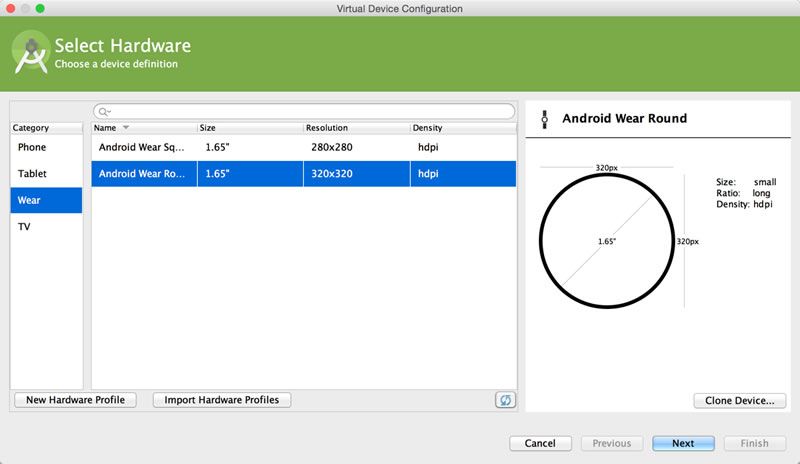Click the Android Wear Round preview title
Image resolution: width=800 pixels, height=464 pixels.
(624, 118)
